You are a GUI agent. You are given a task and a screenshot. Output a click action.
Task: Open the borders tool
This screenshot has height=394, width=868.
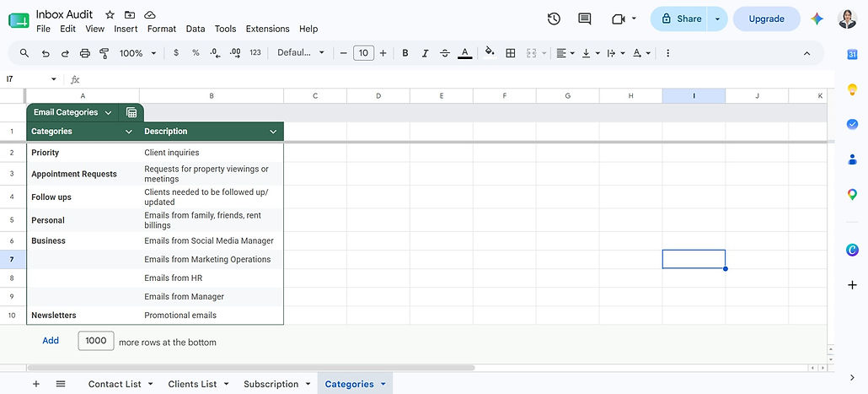511,53
